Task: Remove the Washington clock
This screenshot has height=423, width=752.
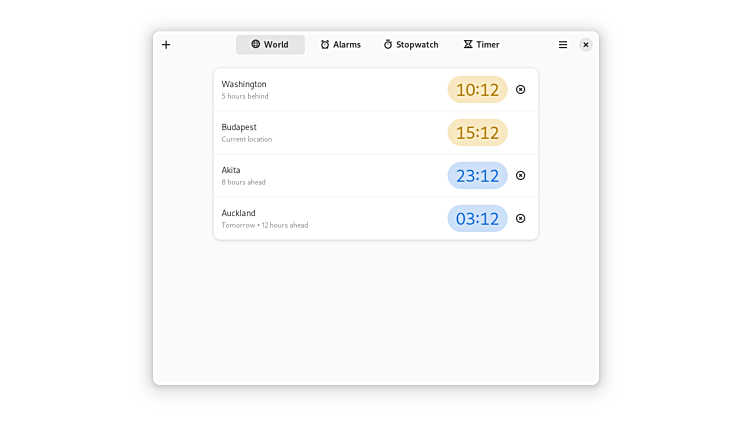Action: 520,90
